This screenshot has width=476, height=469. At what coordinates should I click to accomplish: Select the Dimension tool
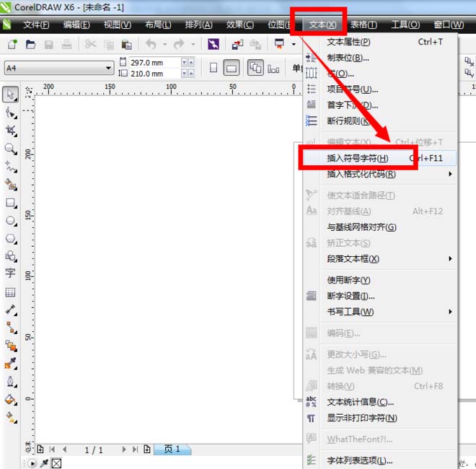11,310
